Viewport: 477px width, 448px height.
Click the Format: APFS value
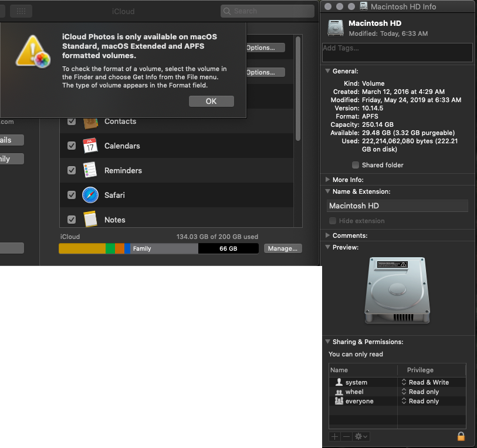pyautogui.click(x=370, y=116)
